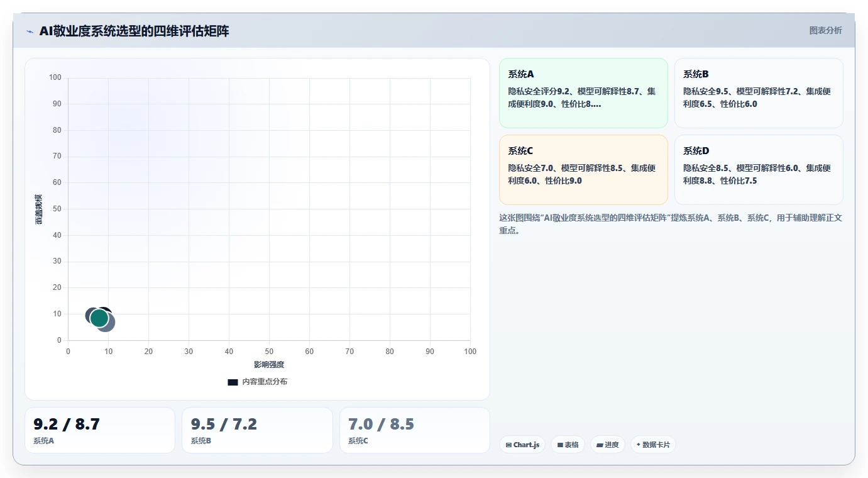Image resolution: width=868 pixels, height=478 pixels.
Task: Select the 系统D evaluation card
Action: click(759, 170)
